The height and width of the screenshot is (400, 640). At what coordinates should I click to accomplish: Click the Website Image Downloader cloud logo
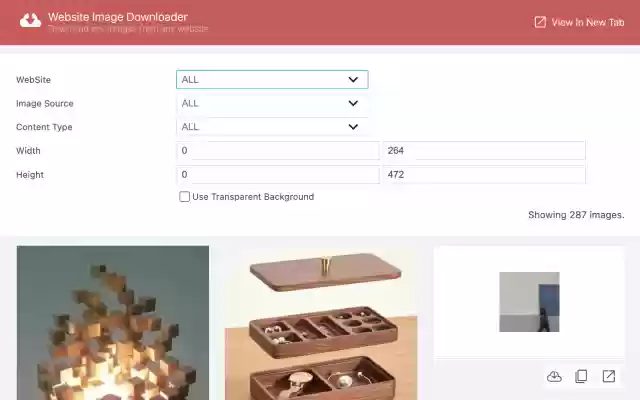[x=31, y=20]
